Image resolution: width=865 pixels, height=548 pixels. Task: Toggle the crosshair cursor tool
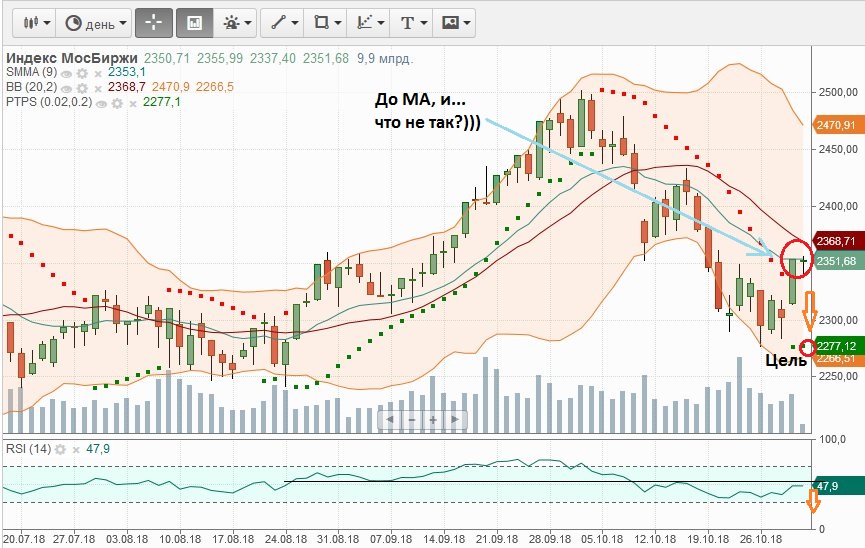153,23
